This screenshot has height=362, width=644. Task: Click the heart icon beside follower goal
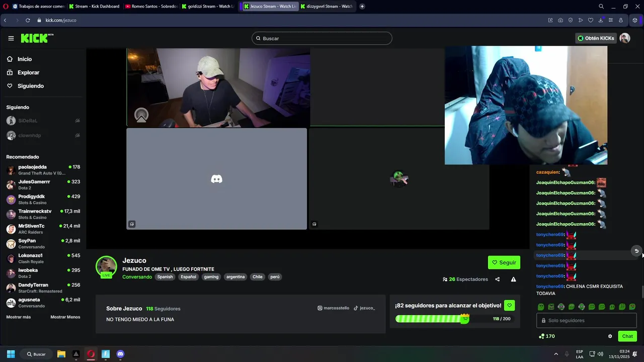point(509,305)
